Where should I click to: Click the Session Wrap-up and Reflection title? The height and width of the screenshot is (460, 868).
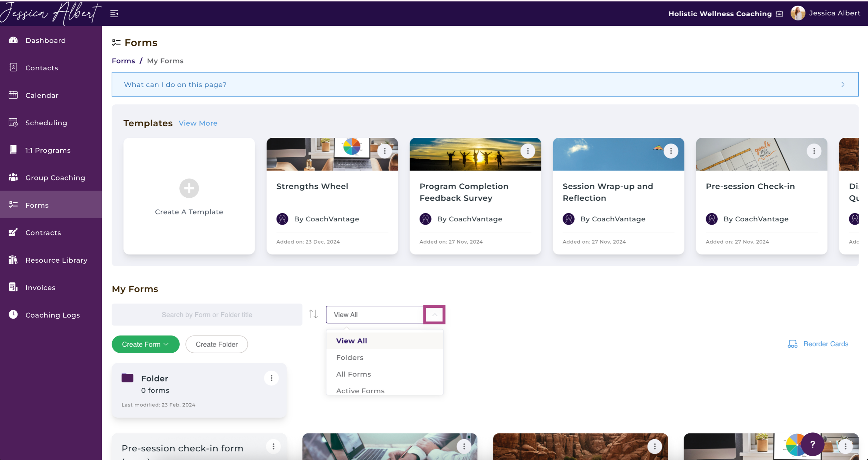coord(608,192)
